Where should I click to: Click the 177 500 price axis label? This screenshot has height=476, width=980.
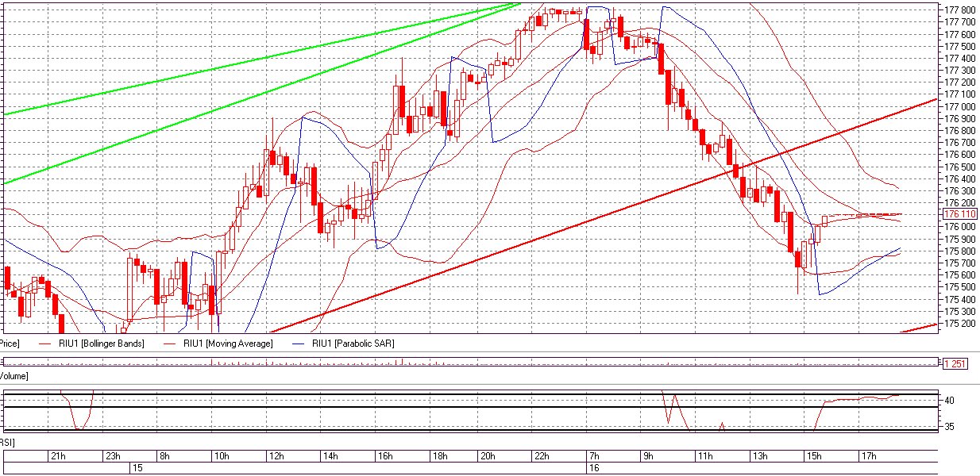(959, 46)
